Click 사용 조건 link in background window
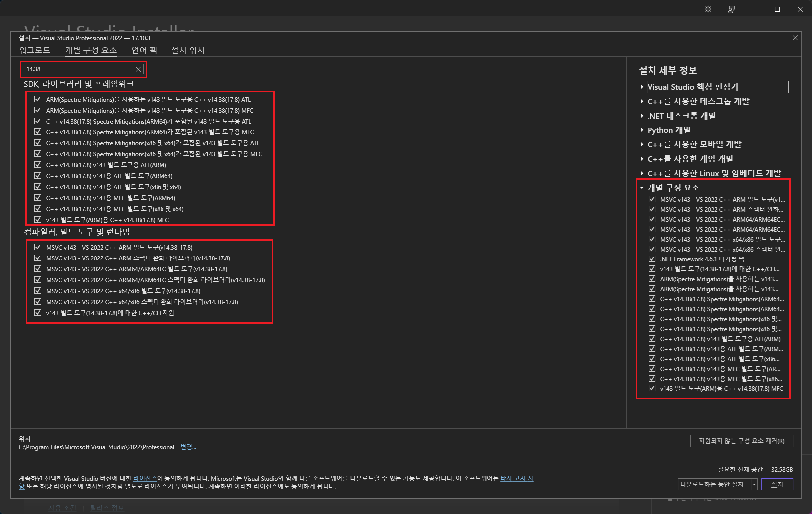812x514 pixels. [62, 508]
